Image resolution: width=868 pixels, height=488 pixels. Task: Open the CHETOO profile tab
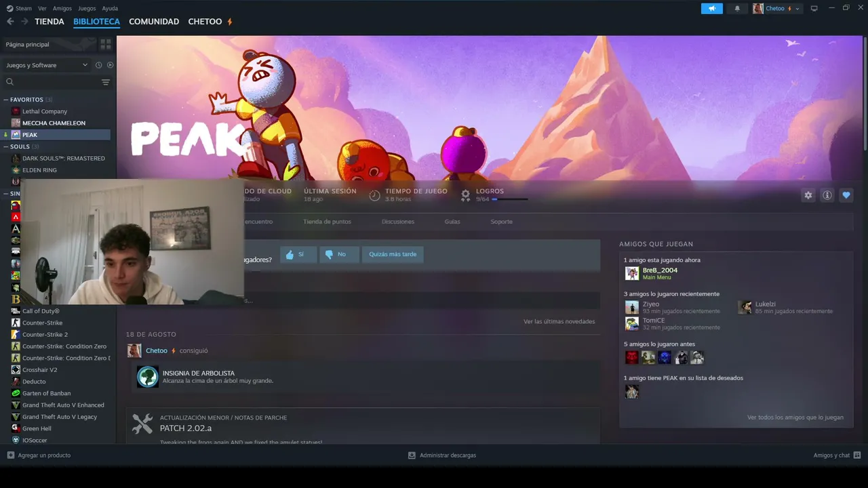[x=205, y=22]
